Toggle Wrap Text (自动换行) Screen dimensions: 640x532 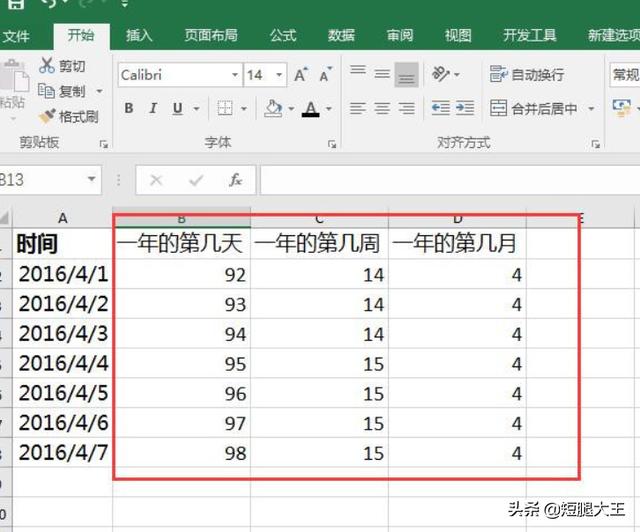[526, 75]
